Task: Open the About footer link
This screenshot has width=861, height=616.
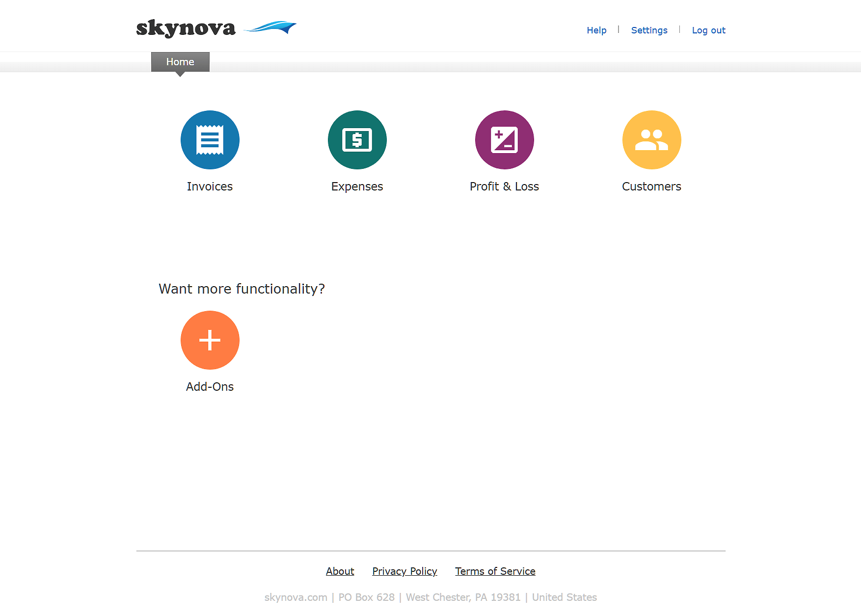Action: [340, 571]
